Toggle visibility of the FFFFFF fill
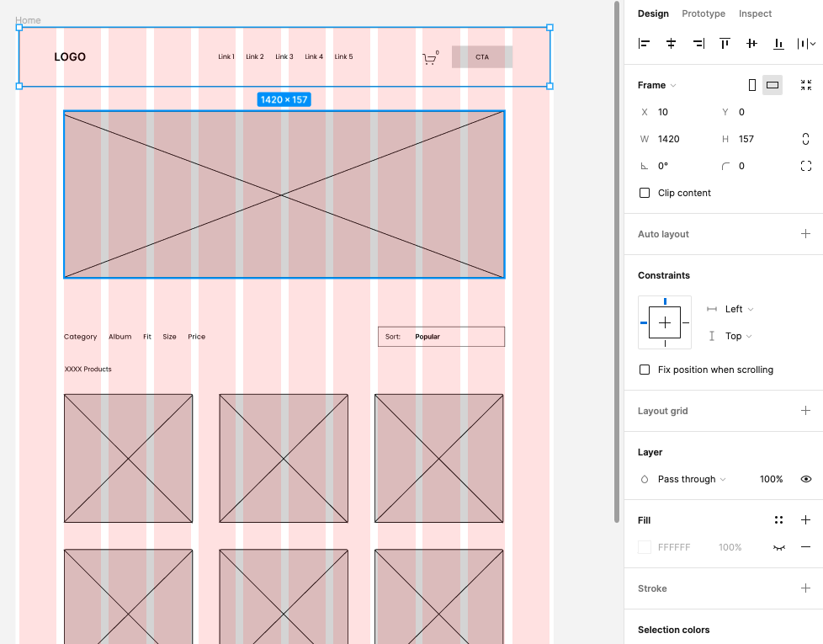The width and height of the screenshot is (823, 644). click(x=781, y=547)
